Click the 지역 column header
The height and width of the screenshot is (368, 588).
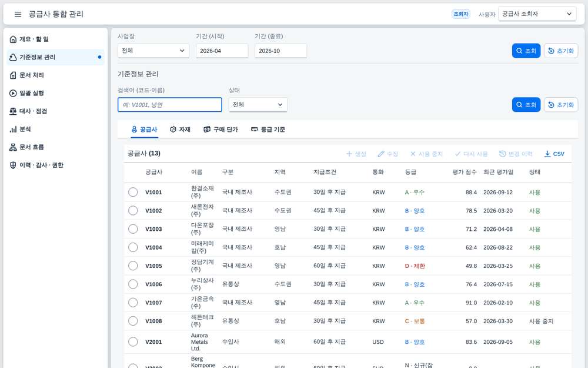280,172
